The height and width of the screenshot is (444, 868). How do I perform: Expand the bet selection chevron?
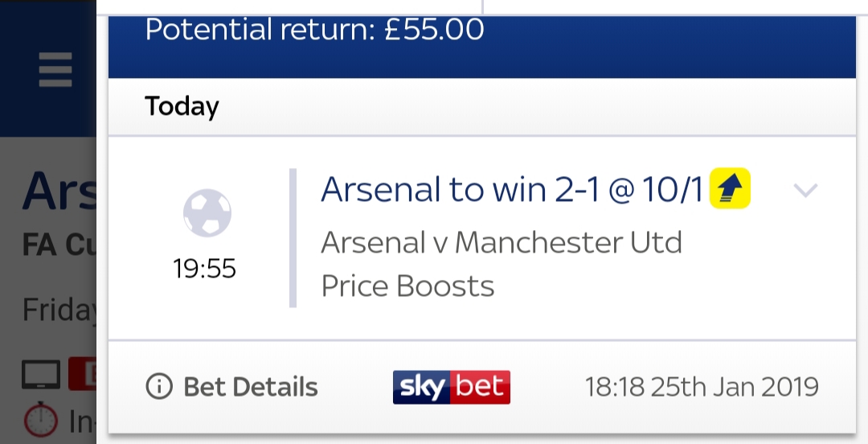point(805,190)
